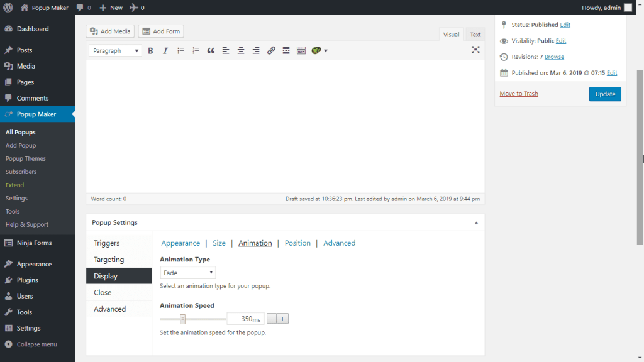The width and height of the screenshot is (644, 362).
Task: Apply italic formatting
Action: pos(165,50)
